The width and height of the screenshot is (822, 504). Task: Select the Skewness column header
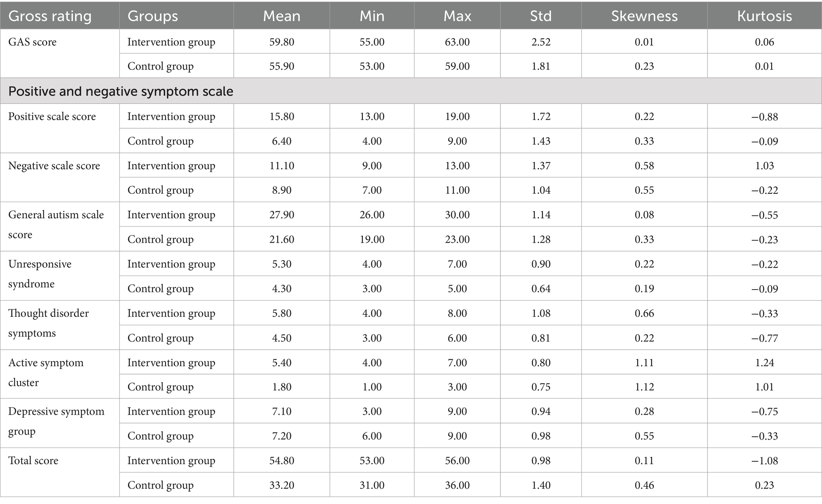tap(644, 16)
